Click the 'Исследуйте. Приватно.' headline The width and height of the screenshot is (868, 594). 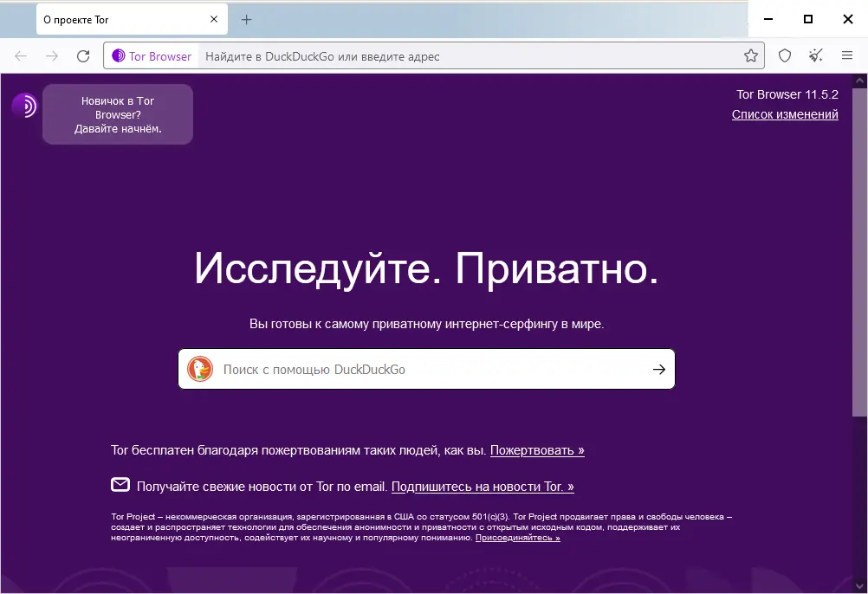[x=426, y=268]
